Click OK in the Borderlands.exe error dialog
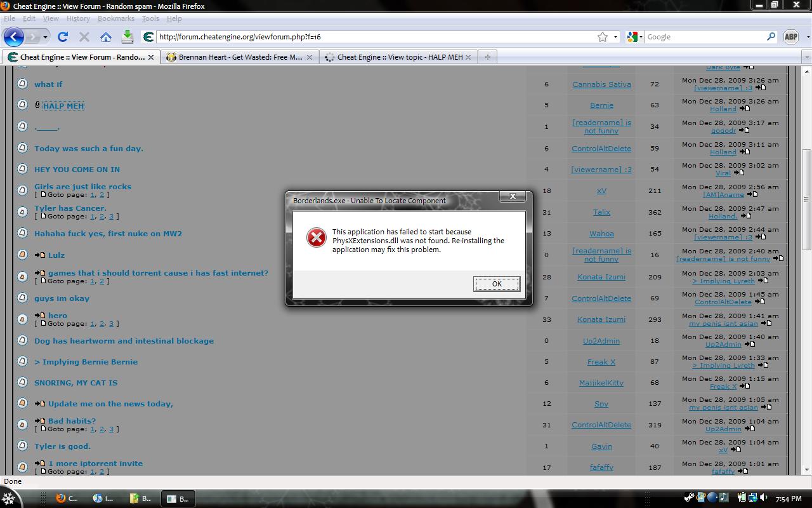This screenshot has width=812, height=508. 497,284
